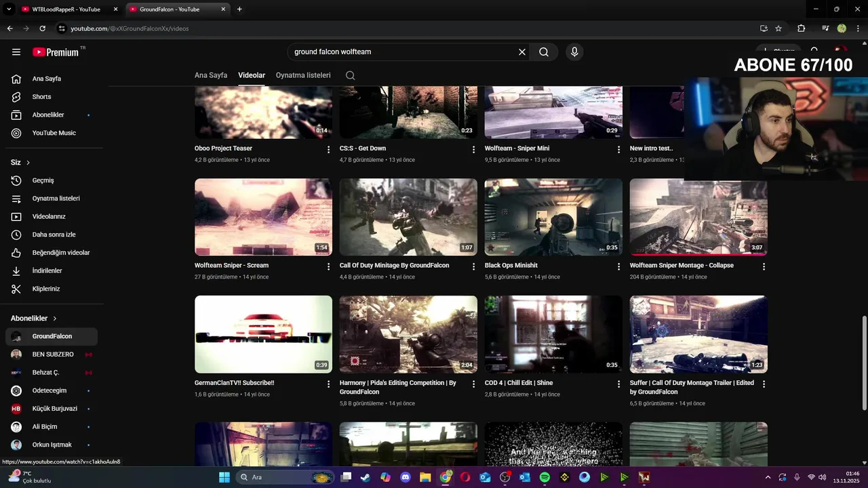
Task: Open Abonelikler in the sidebar
Action: (52, 115)
